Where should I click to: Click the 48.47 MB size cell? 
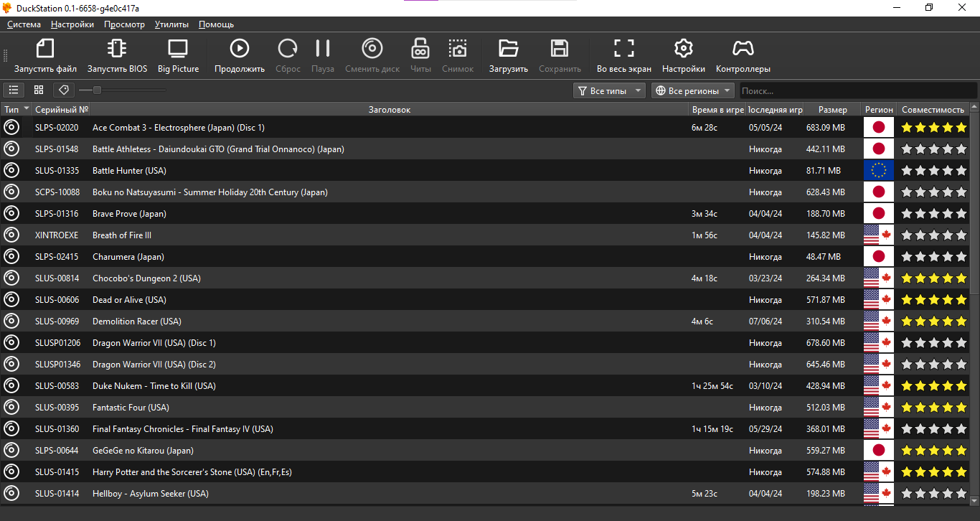(x=824, y=257)
